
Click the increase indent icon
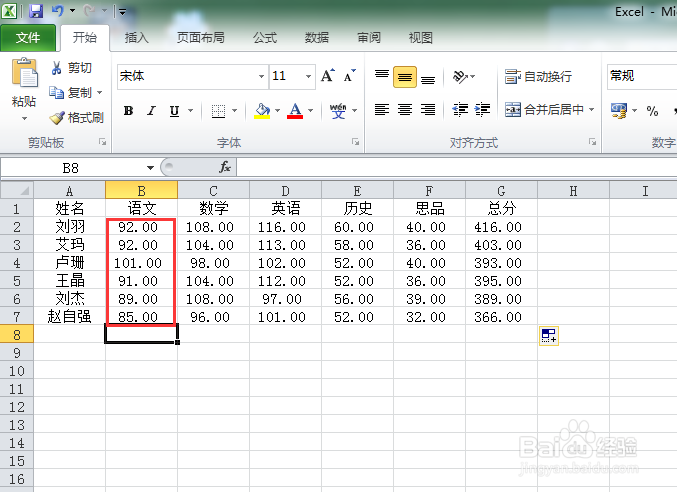point(482,110)
